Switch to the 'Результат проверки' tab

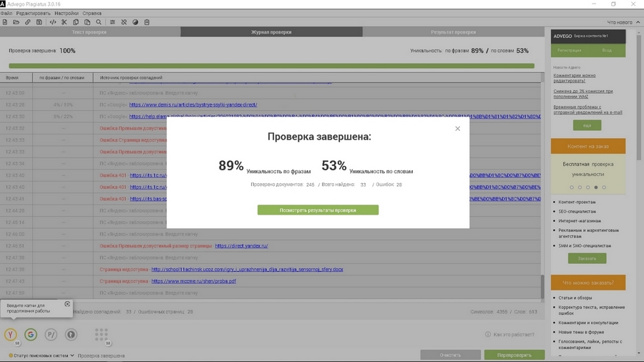pyautogui.click(x=454, y=32)
